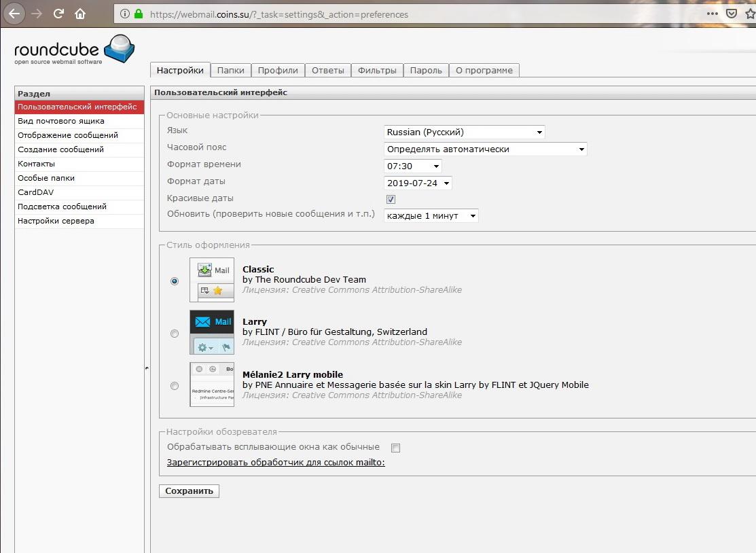Switch to the Профили tab
Viewport: 756px width, 553px height.
[278, 71]
